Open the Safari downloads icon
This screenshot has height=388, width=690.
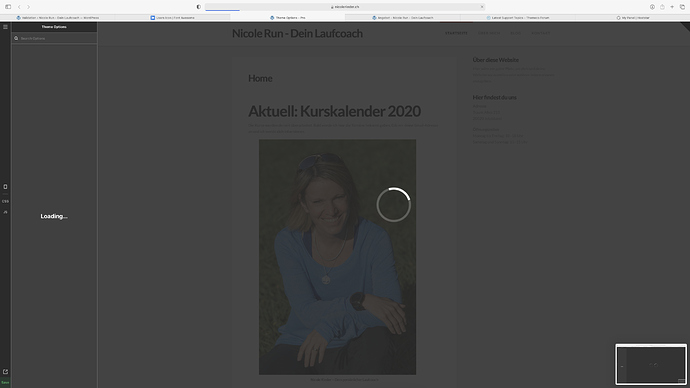click(x=652, y=7)
